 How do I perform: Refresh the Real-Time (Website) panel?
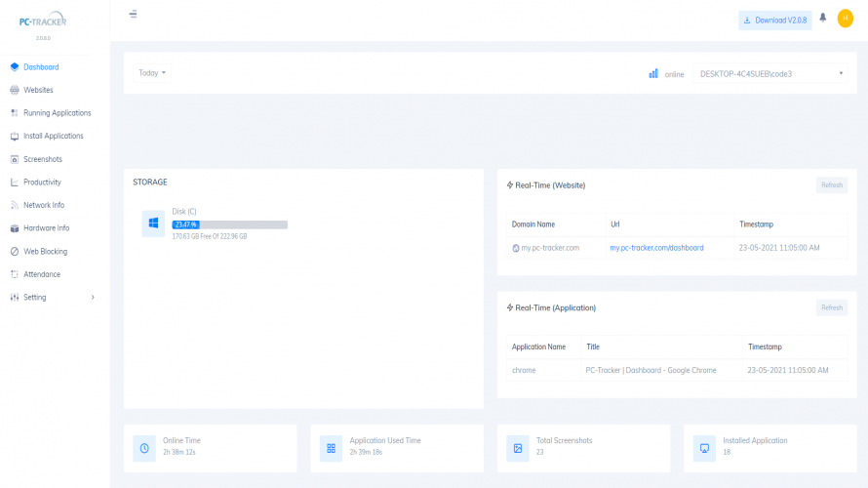click(831, 184)
